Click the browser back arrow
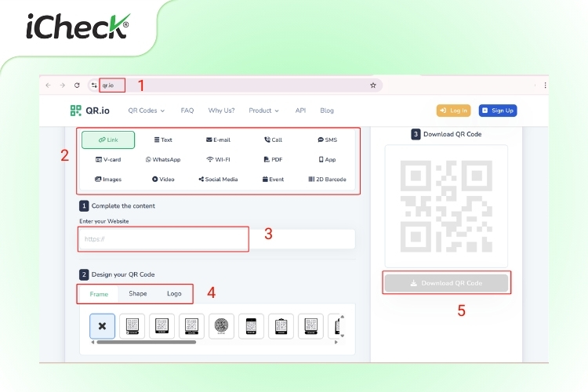Viewport: 588px width, 392px height. [x=48, y=85]
